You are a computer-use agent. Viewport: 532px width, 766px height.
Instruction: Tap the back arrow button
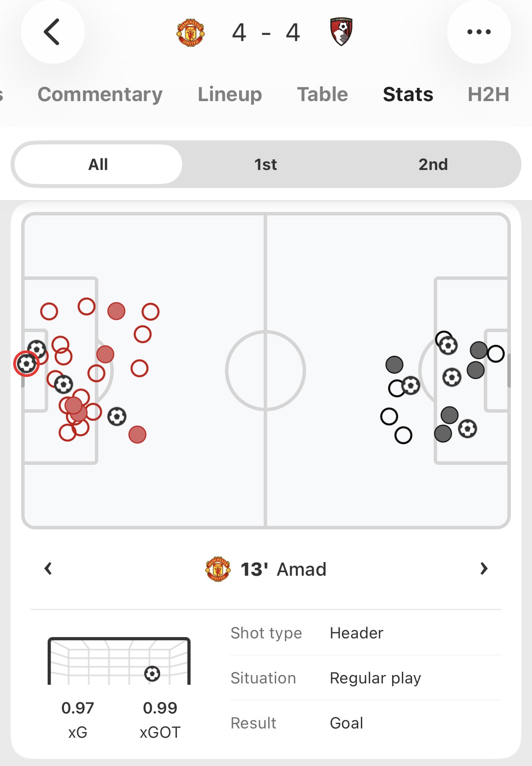(x=52, y=32)
